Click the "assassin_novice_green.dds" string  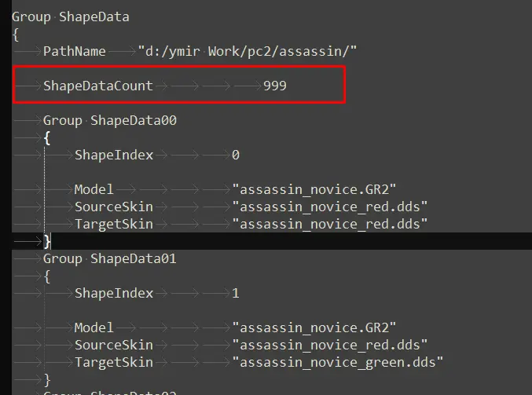point(337,362)
